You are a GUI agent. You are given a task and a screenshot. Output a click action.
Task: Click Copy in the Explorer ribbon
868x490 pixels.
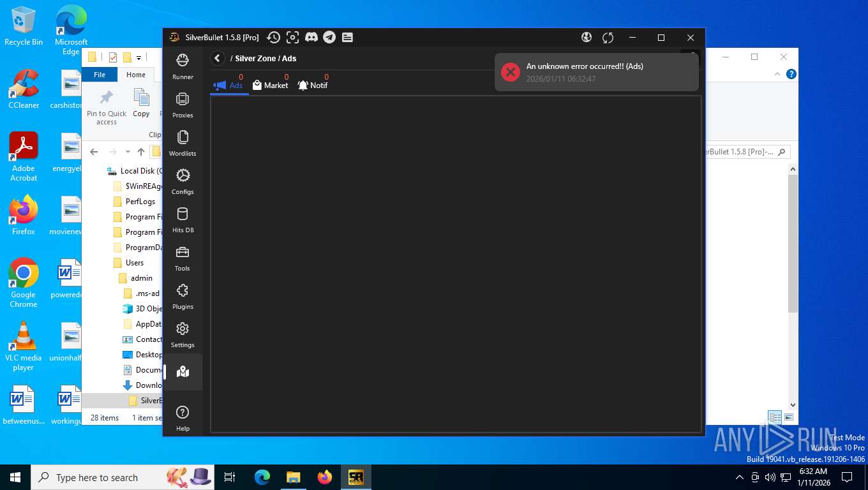[141, 103]
